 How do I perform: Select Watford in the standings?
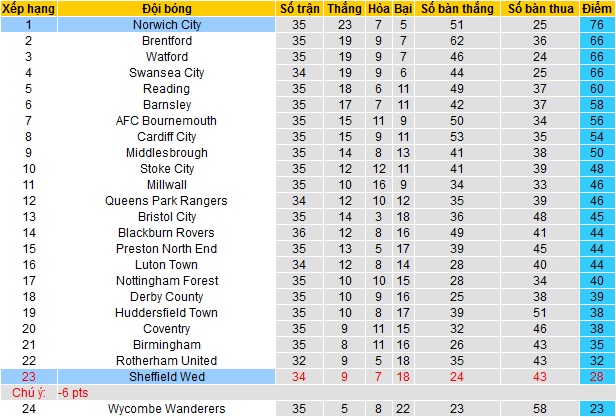coord(166,57)
